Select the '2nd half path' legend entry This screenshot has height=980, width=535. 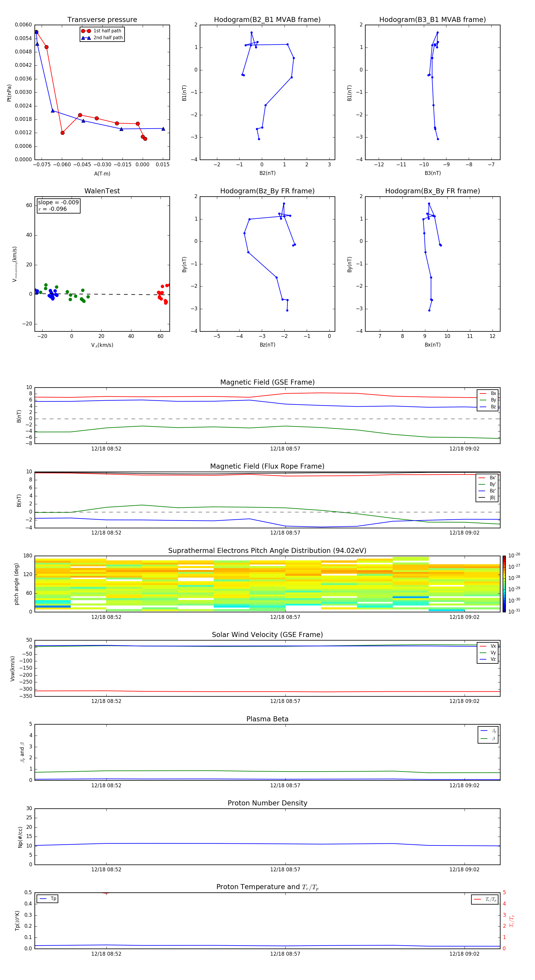pos(102,38)
